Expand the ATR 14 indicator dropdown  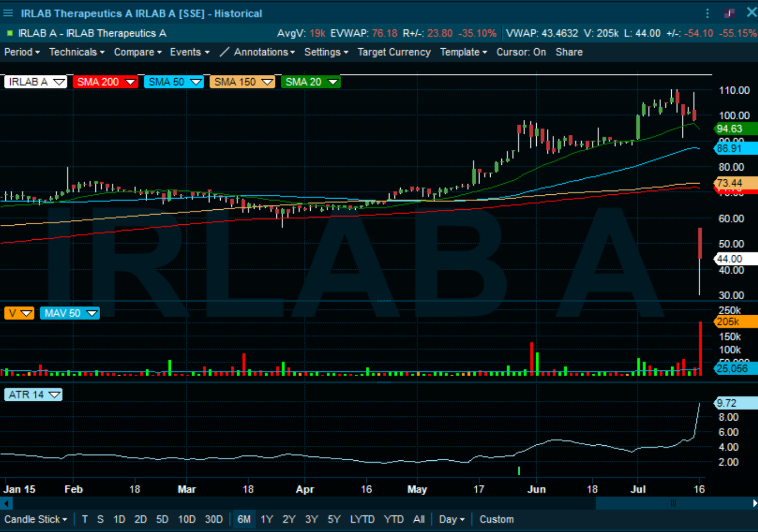55,394
